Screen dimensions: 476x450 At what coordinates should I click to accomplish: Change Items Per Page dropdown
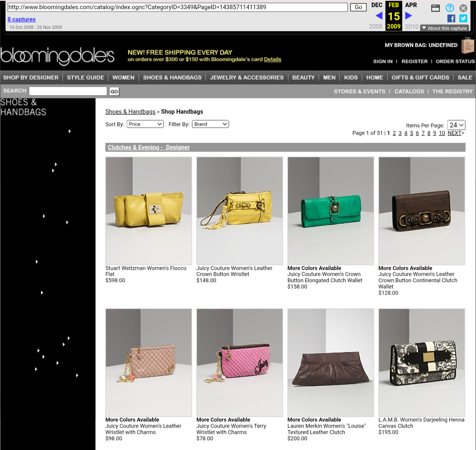[456, 125]
